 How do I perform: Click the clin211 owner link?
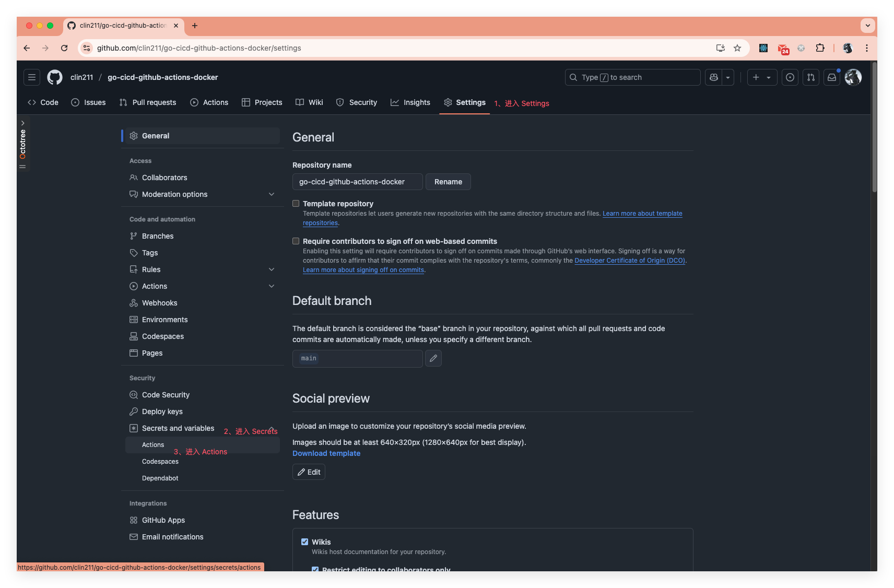[82, 77]
